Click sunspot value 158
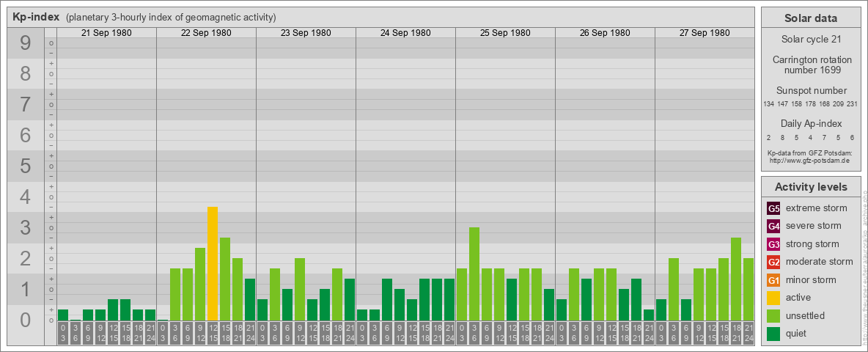The image size is (868, 352). click(x=797, y=104)
